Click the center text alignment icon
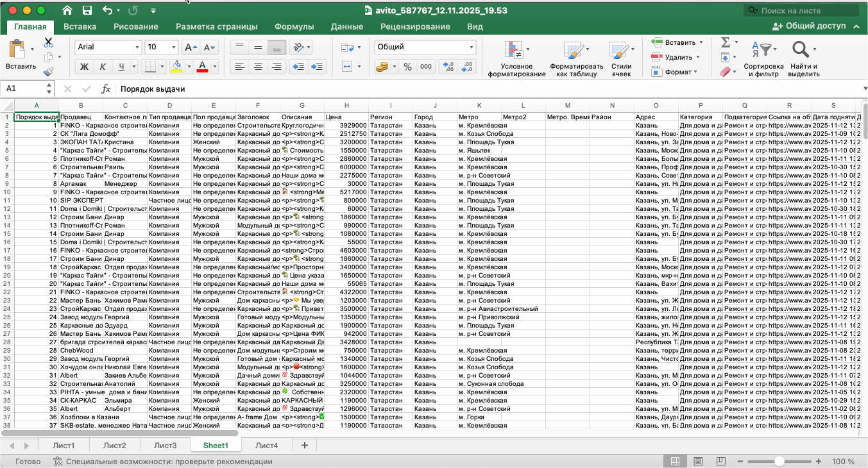This screenshot has width=868, height=468. click(x=258, y=67)
